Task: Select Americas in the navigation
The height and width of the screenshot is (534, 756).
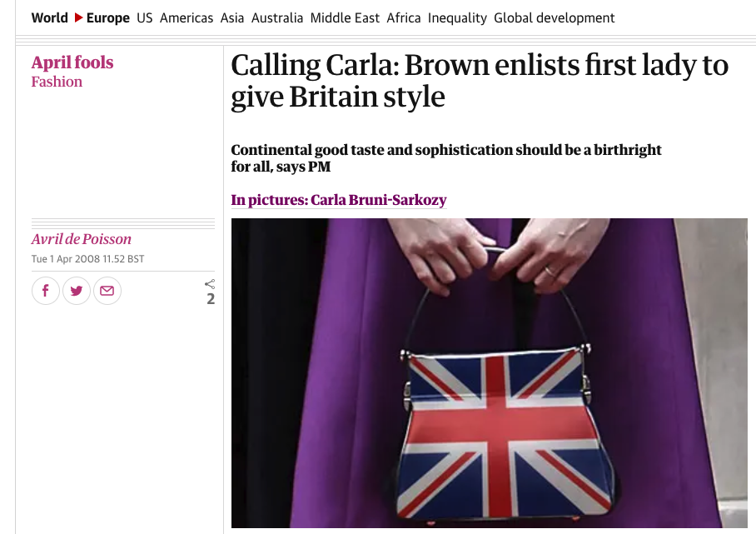Action: pos(187,17)
